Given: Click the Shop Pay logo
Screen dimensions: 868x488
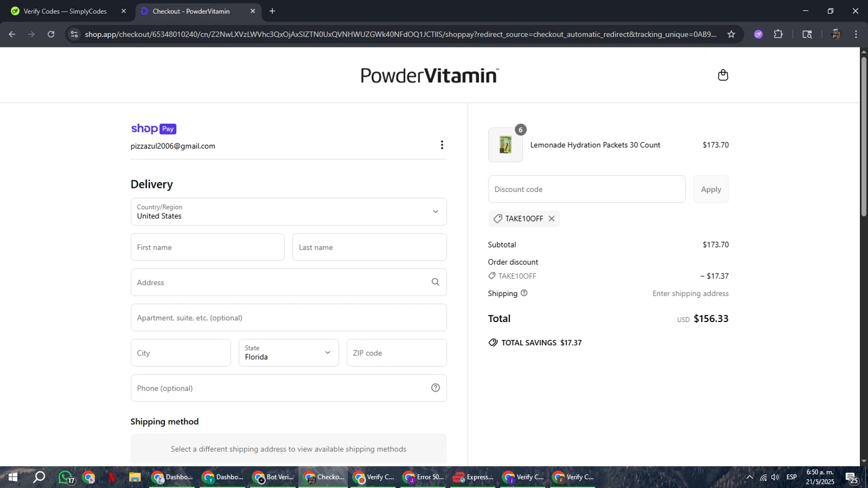Looking at the screenshot, I should [x=153, y=129].
